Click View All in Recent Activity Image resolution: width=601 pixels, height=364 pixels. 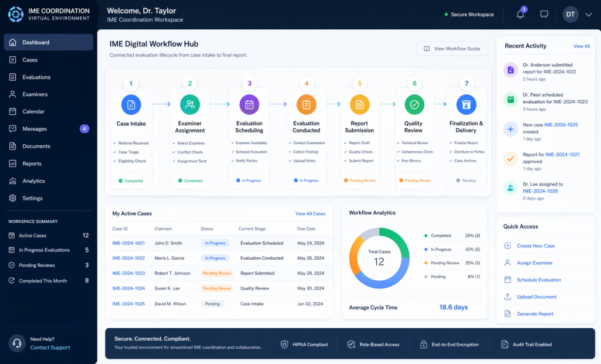point(582,46)
